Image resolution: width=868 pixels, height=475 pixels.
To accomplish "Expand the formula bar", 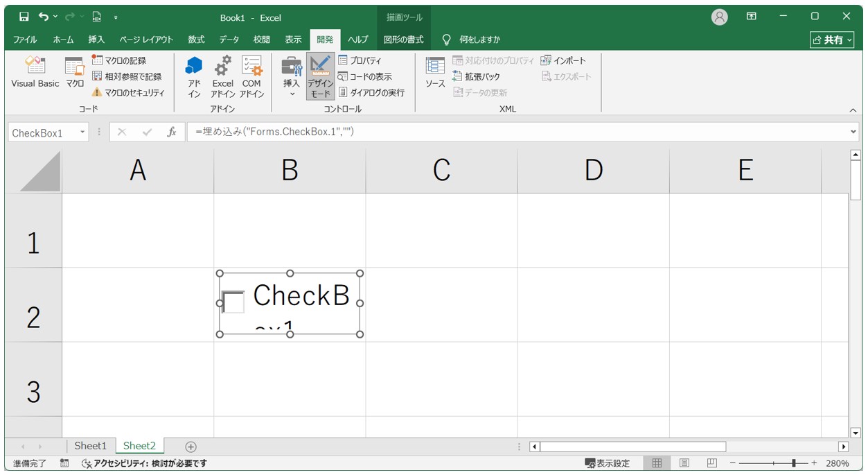I will click(853, 132).
